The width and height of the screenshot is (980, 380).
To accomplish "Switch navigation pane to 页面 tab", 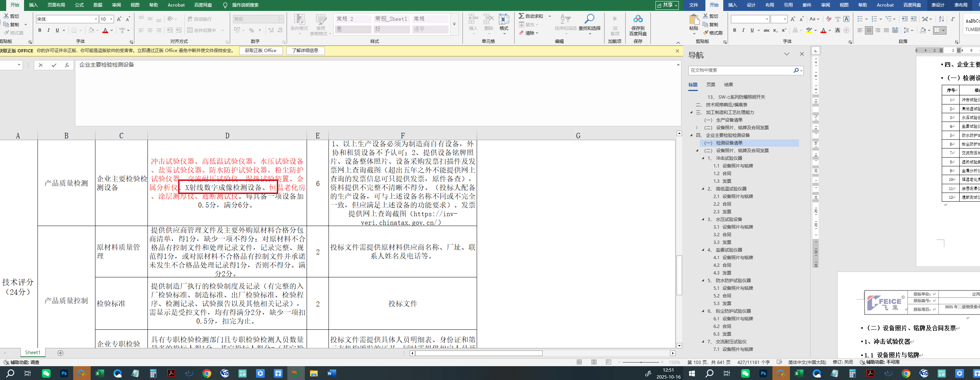I will click(711, 85).
